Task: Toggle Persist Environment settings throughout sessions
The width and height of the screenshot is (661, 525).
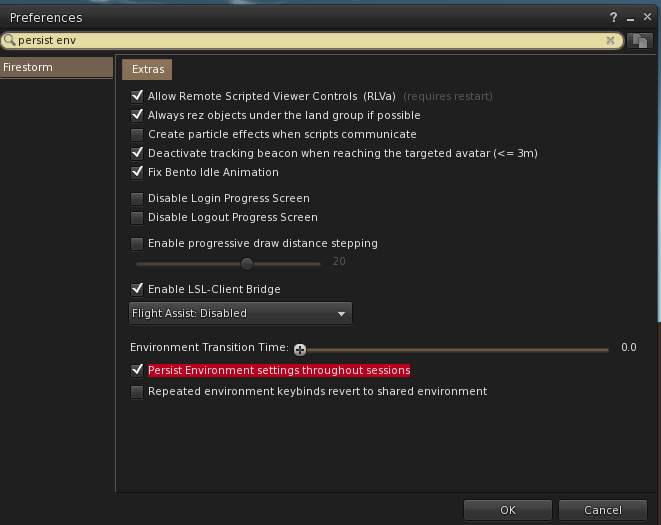Action: [x=137, y=370]
